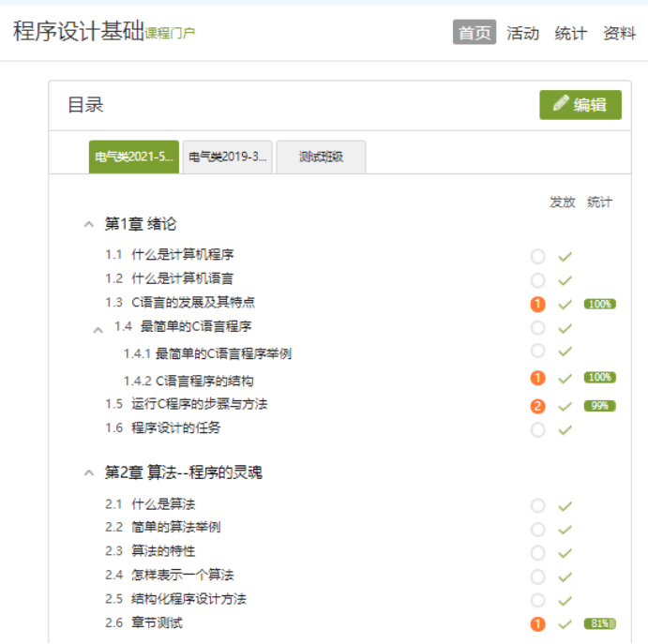The height and width of the screenshot is (644, 648).
Task: Toggle publish circle for 2.2 简单的算法举例
Action: [537, 529]
